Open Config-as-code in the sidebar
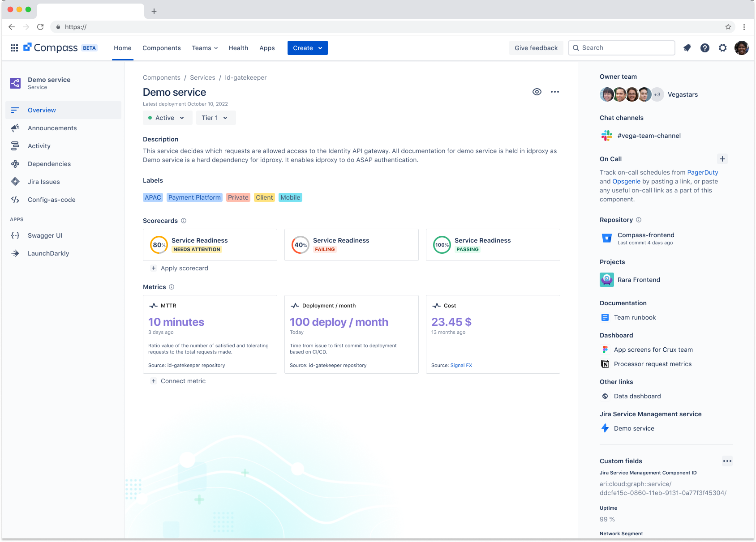The height and width of the screenshot is (542, 756). [63, 200]
